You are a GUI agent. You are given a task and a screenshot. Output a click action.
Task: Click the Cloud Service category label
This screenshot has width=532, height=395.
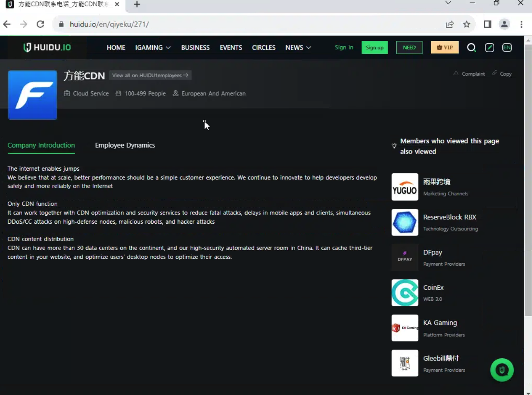91,93
